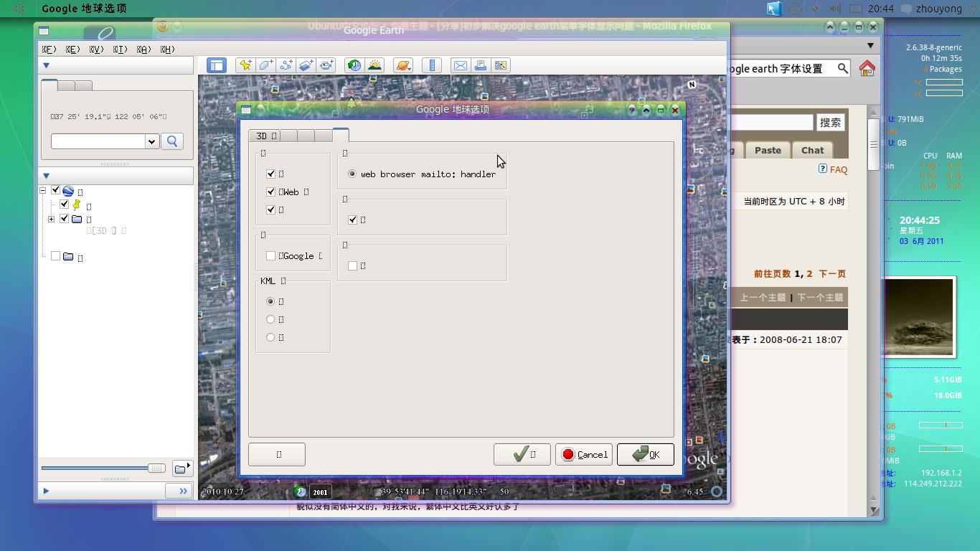The height and width of the screenshot is (551, 980).
Task: Click the Record a Tour camera icon
Action: (x=326, y=65)
